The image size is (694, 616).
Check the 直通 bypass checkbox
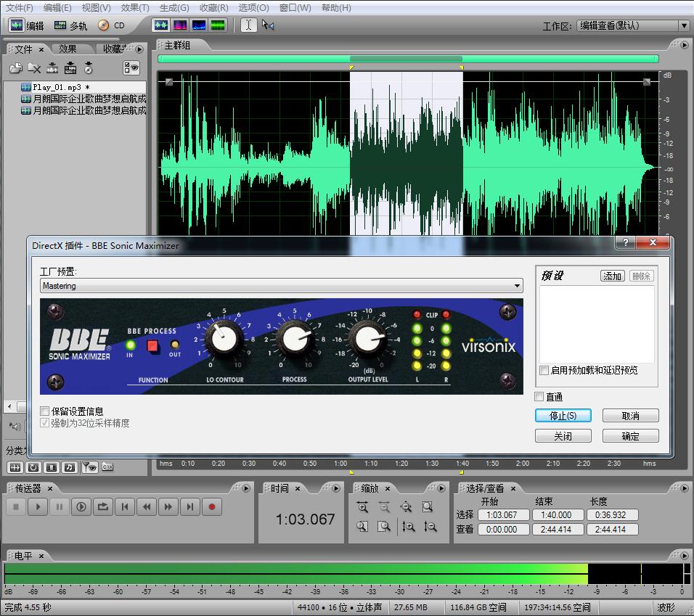(539, 397)
